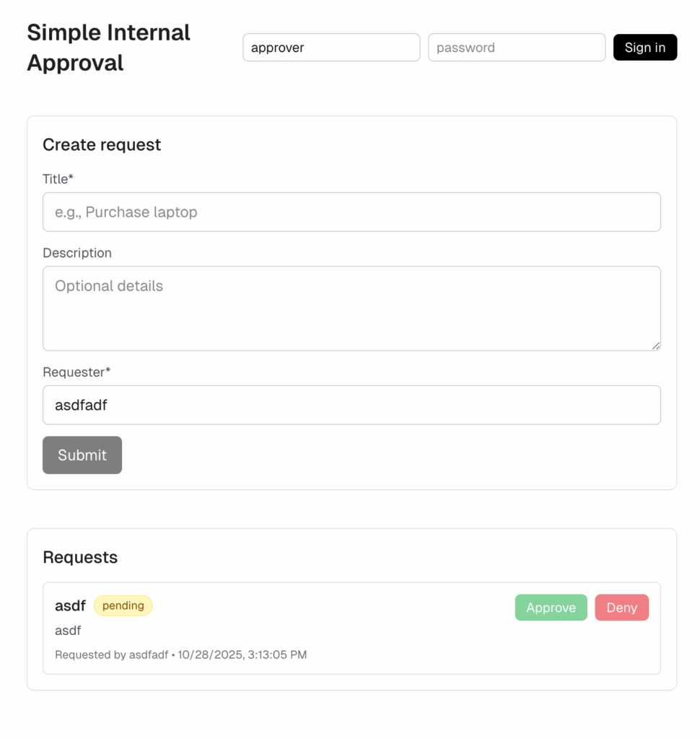Click the "Requested by asdfadf" timestamp line
Image resolution: width=700 pixels, height=739 pixels.
tap(180, 655)
